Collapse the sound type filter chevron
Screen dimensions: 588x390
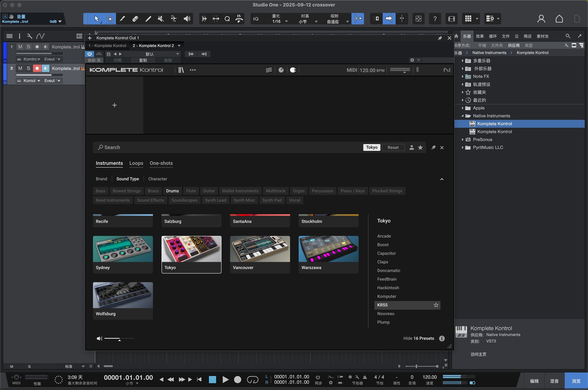tap(442, 179)
